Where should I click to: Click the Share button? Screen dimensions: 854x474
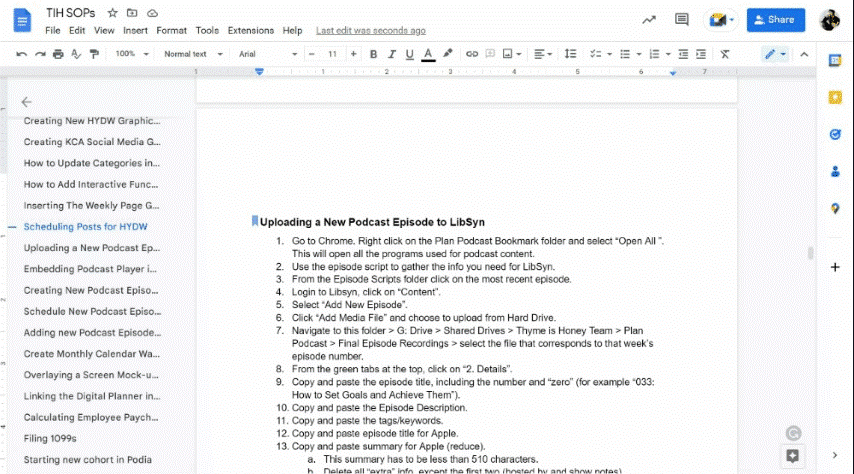point(775,19)
